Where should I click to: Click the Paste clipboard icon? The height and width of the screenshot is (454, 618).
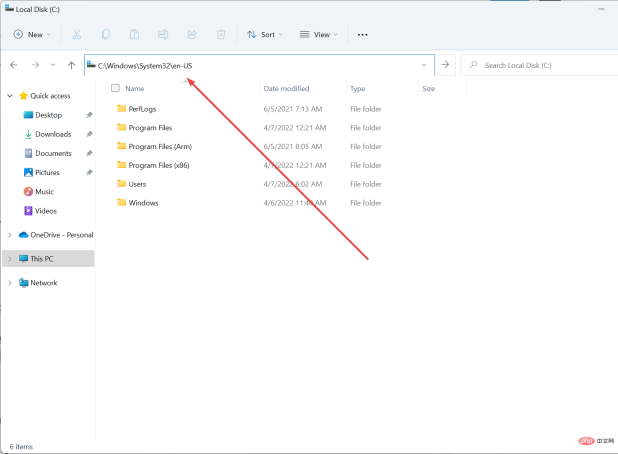click(134, 35)
